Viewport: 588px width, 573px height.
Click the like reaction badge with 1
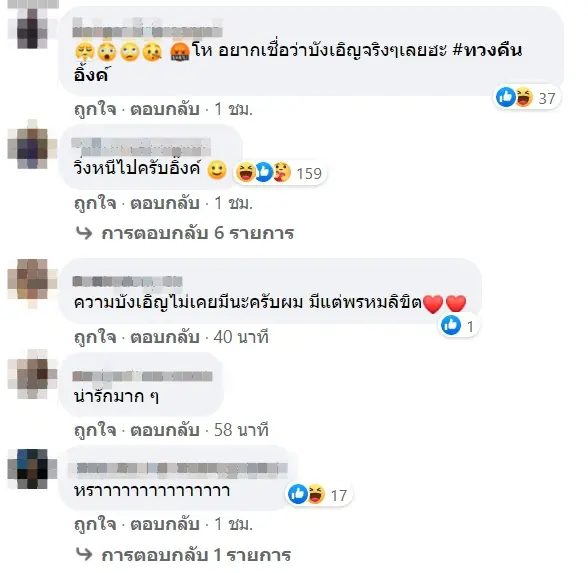point(458,326)
